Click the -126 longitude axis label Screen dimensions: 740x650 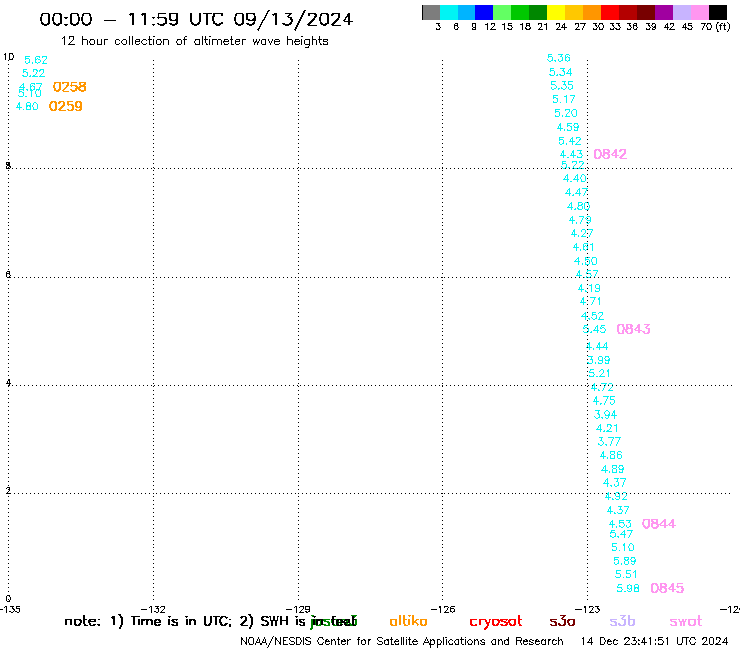click(x=443, y=609)
